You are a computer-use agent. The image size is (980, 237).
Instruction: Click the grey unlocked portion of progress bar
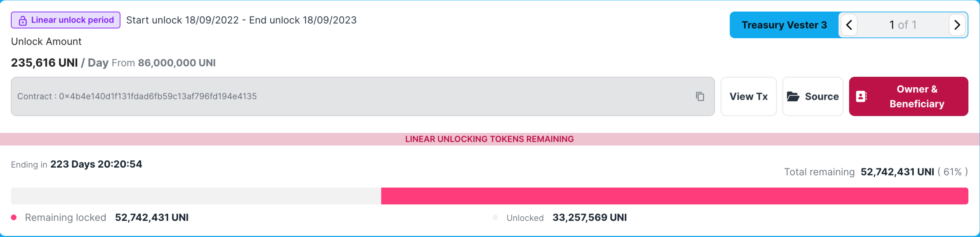pyautogui.click(x=196, y=196)
